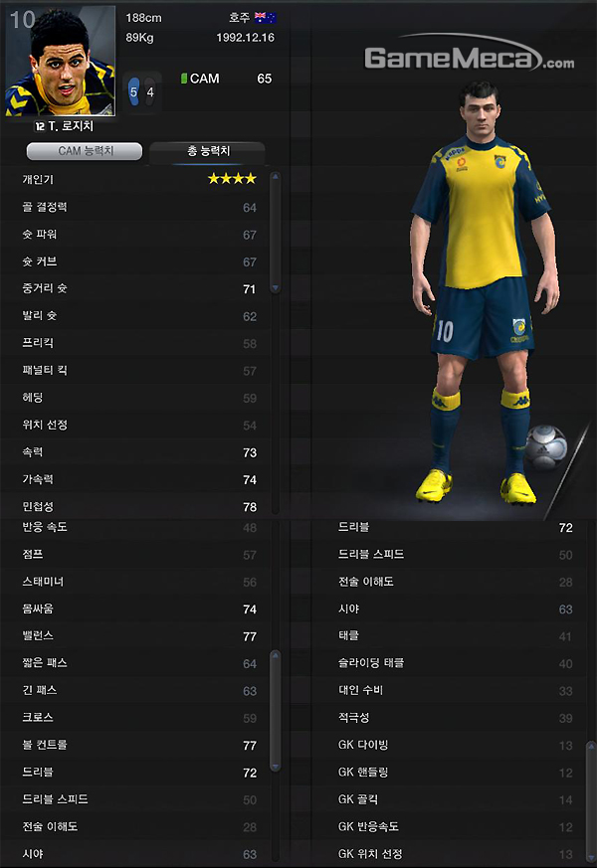Select the 민첩성 stat row
The width and height of the screenshot is (597, 868).
tap(138, 506)
